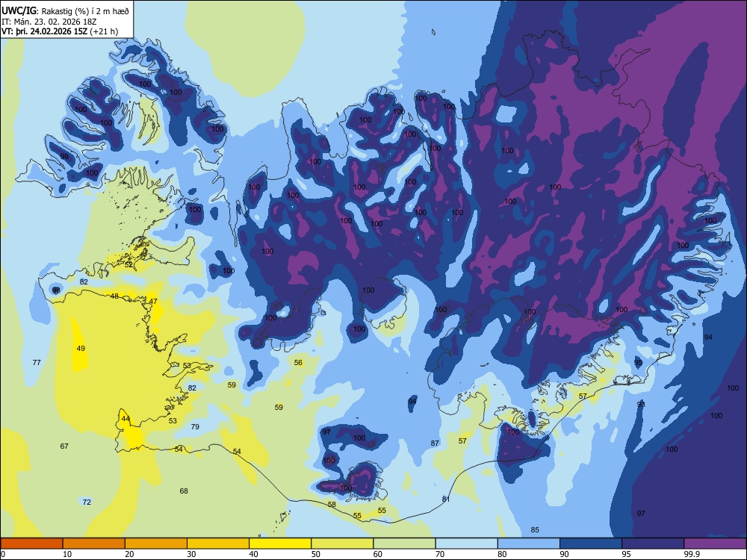This screenshot has width=747, height=560.
Task: Click the '56' value on the map
Action: click(x=298, y=362)
